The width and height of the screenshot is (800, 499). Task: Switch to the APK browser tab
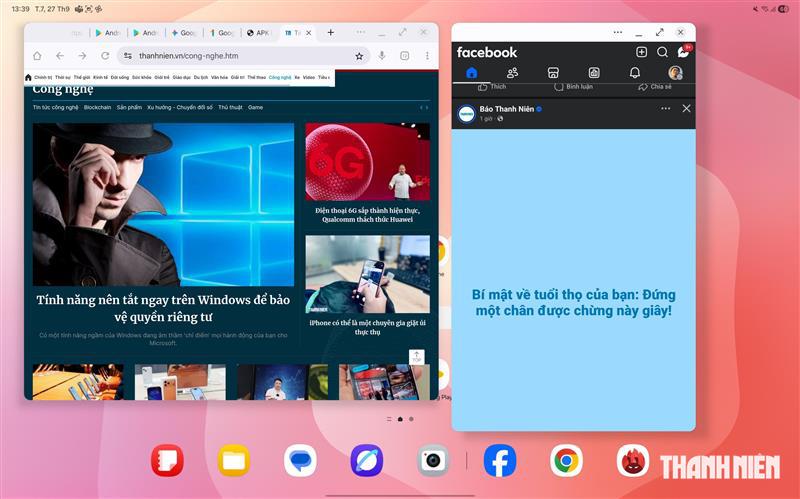coord(258,32)
